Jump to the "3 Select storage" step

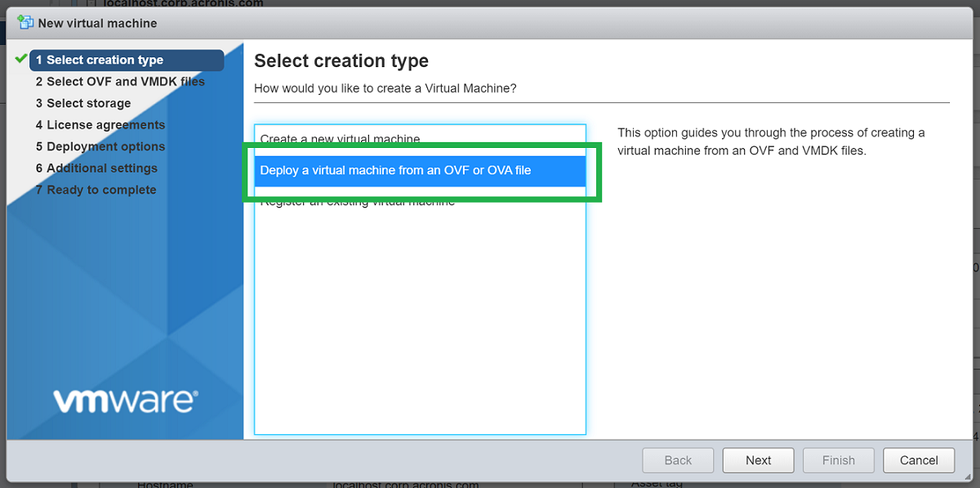click(x=83, y=103)
